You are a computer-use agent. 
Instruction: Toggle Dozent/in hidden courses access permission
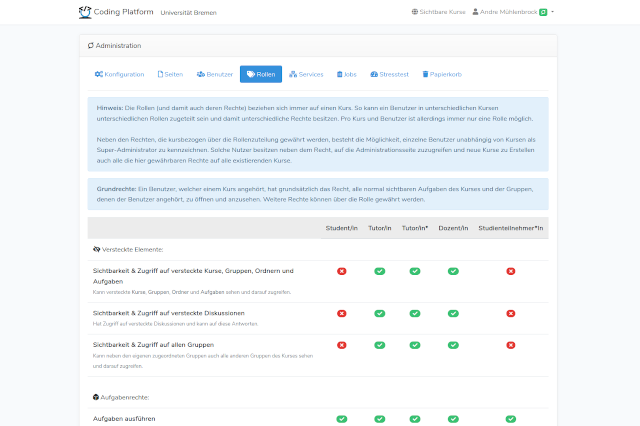tap(453, 271)
